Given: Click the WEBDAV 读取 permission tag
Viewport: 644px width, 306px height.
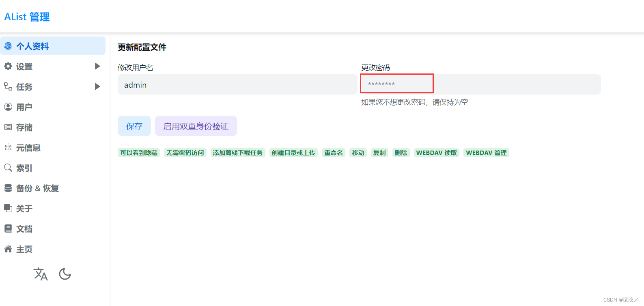Looking at the screenshot, I should pyautogui.click(x=437, y=153).
